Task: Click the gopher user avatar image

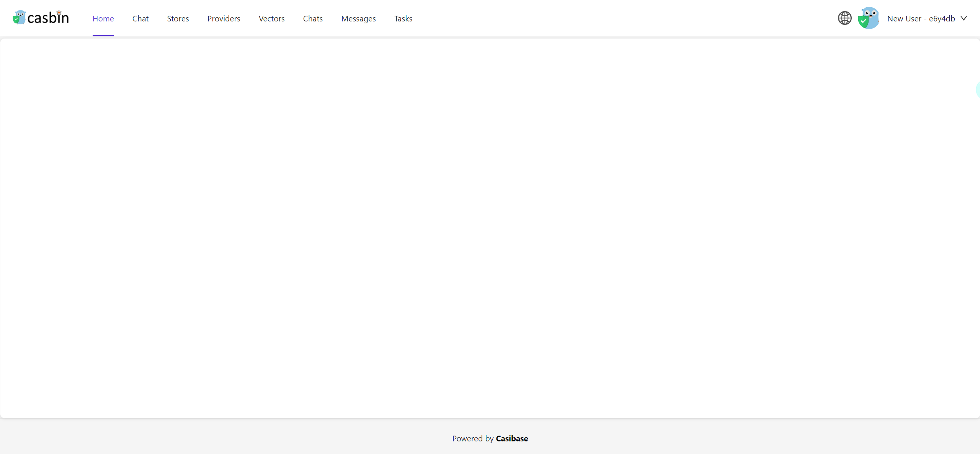Action: pos(868,18)
